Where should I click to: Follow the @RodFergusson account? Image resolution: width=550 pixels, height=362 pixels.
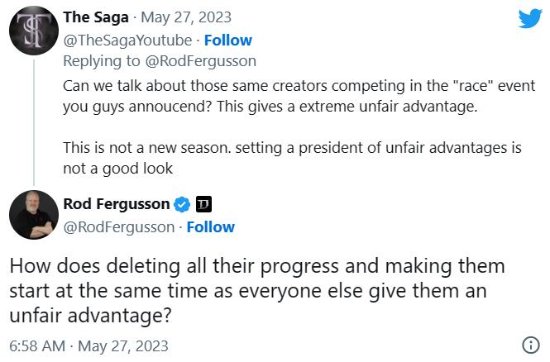[x=210, y=227]
